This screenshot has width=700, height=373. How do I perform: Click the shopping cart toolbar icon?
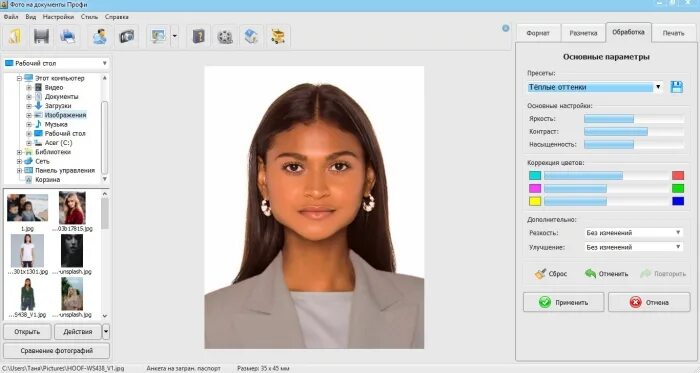click(x=278, y=37)
